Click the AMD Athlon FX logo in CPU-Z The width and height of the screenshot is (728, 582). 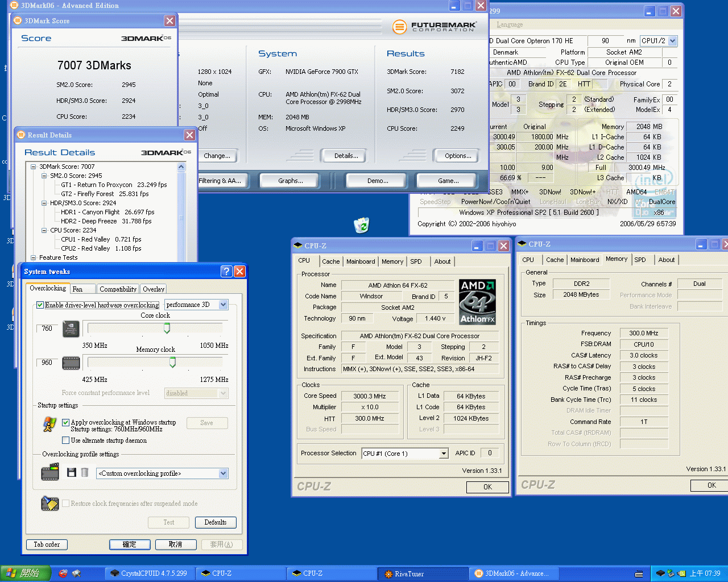tap(477, 301)
